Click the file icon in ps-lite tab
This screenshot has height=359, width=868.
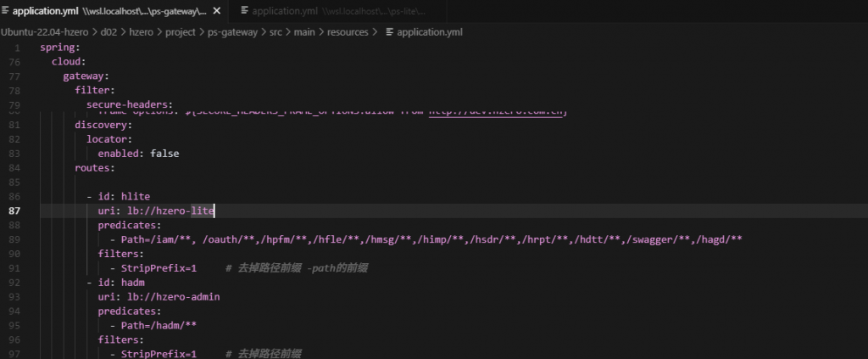245,11
